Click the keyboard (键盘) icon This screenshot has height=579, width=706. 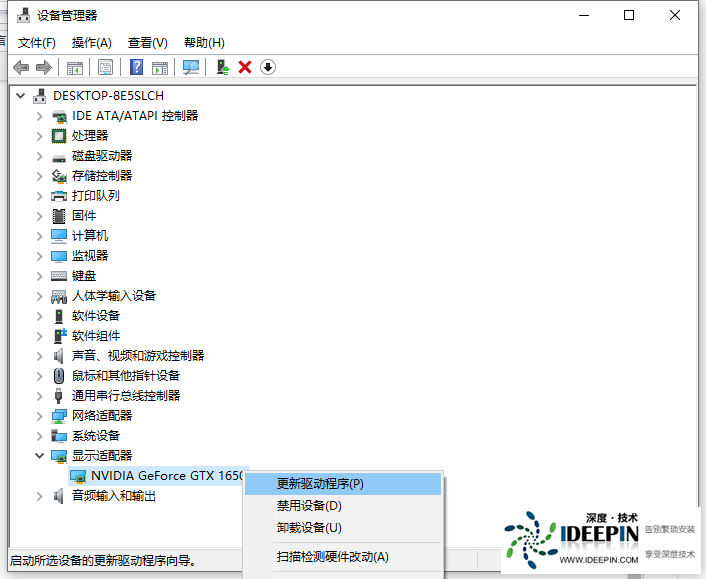click(x=59, y=276)
